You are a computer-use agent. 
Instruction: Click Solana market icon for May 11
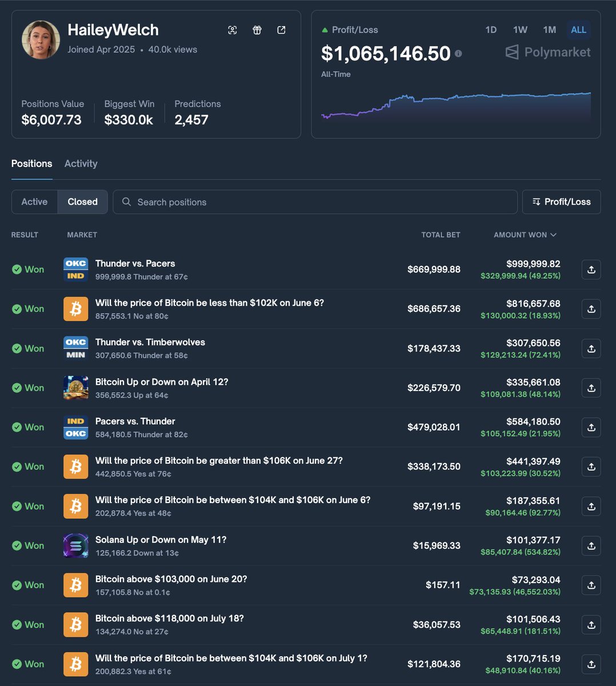pyautogui.click(x=75, y=546)
